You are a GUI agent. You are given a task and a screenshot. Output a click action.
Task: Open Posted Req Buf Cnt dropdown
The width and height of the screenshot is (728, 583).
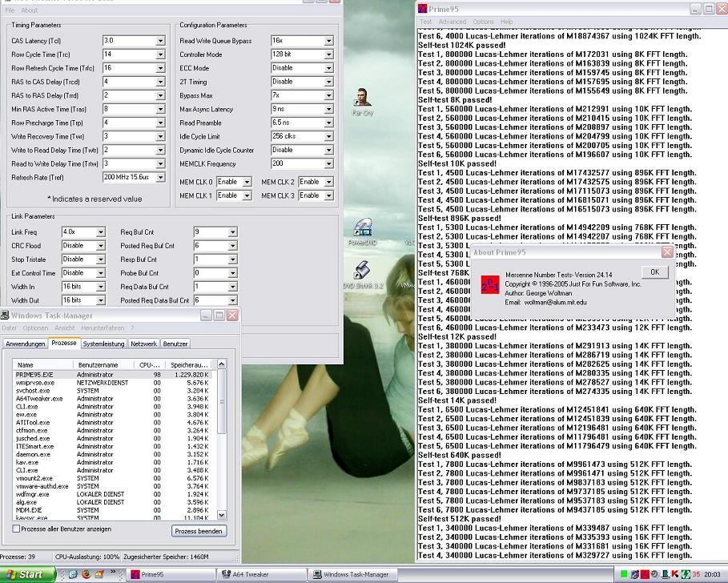tap(232, 246)
